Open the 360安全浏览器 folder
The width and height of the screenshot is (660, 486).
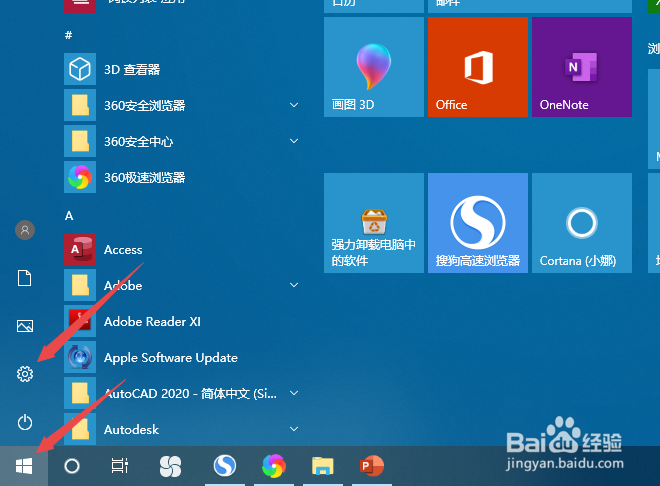(183, 105)
